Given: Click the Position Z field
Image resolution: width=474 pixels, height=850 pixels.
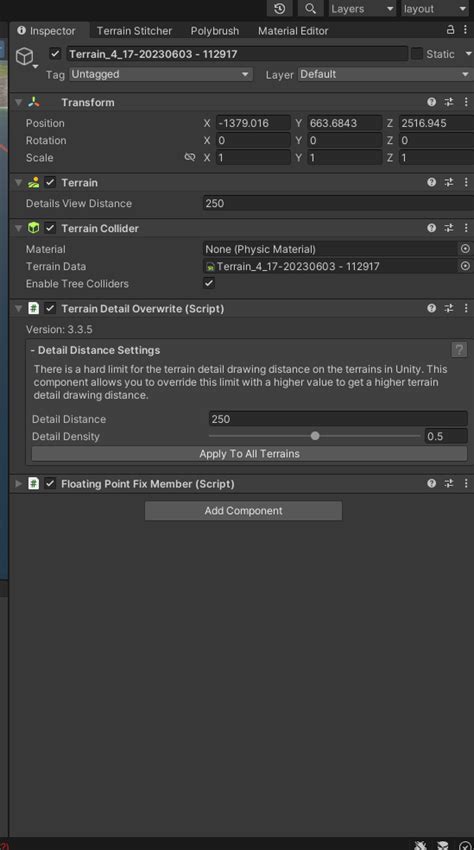Looking at the screenshot, I should (x=436, y=123).
